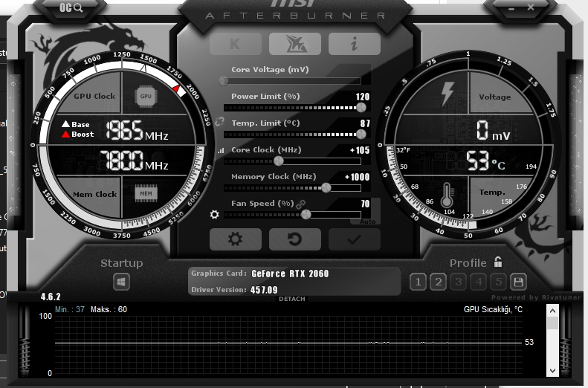
Task: Open the information i button
Action: pyautogui.click(x=355, y=44)
